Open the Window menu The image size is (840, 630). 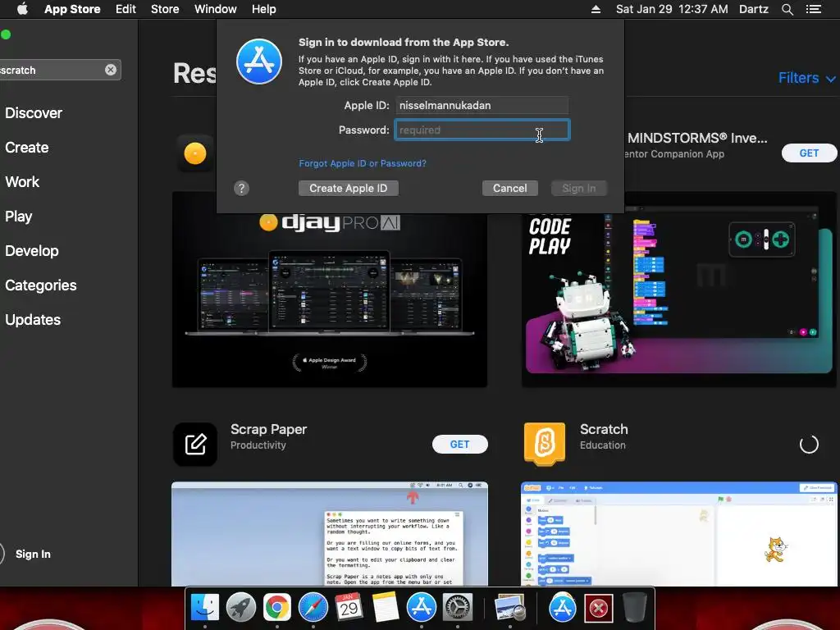coord(216,9)
